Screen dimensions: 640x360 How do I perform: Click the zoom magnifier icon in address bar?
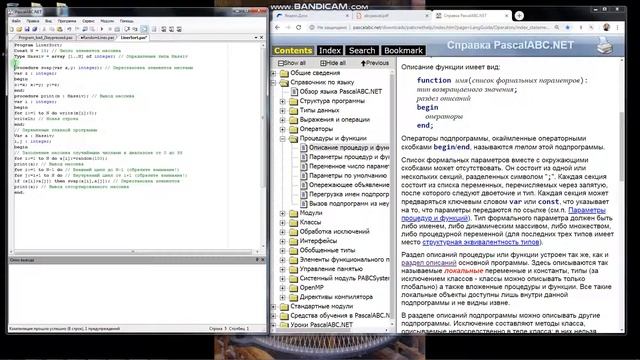(x=557, y=27)
